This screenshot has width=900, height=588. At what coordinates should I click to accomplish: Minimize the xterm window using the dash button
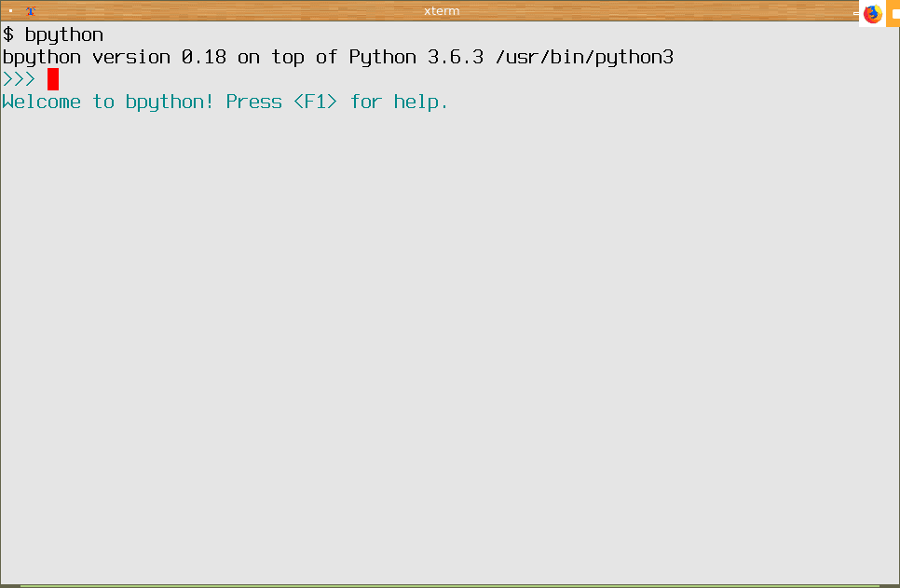pos(856,13)
